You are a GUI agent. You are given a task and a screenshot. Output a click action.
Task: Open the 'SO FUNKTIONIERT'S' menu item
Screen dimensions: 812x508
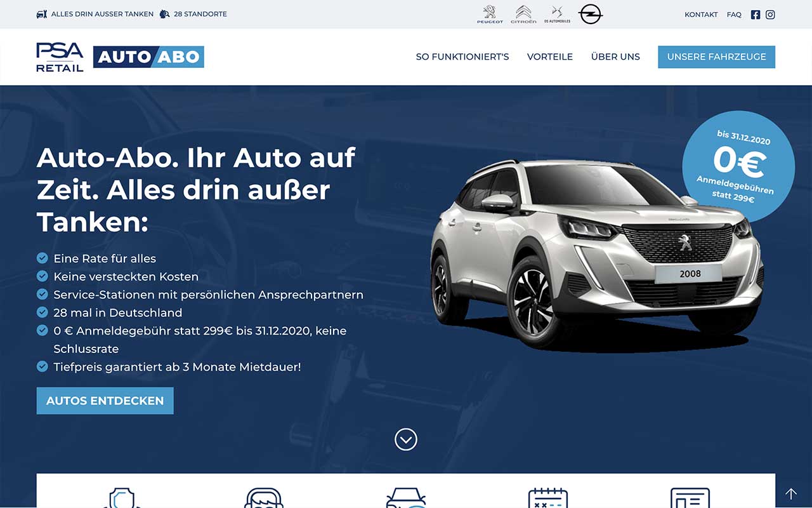[x=462, y=57]
